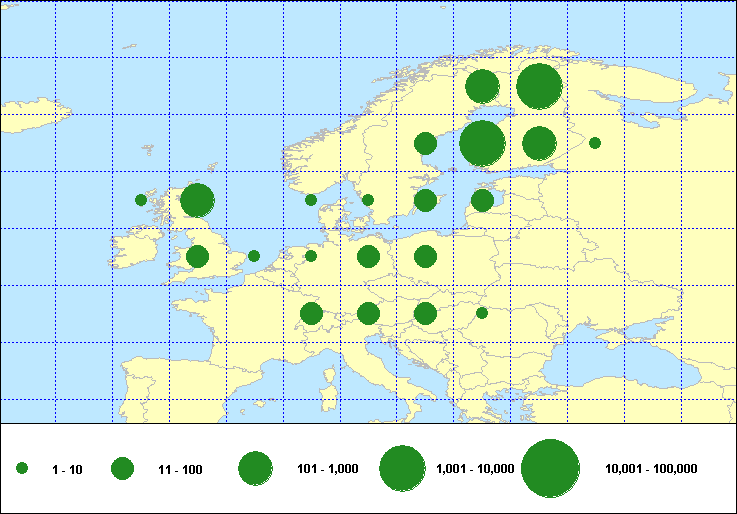
Task: Select the small dot over southeast England
Action: point(254,256)
